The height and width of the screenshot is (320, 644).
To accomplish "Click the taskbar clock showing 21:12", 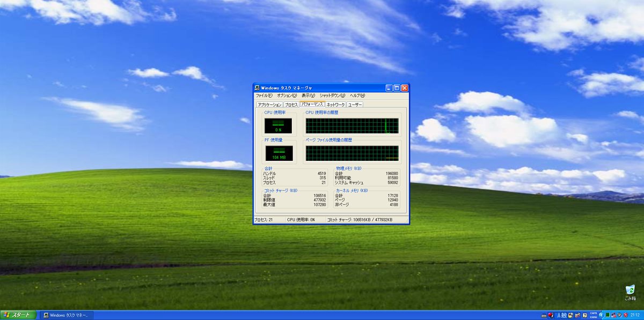I will (635, 315).
